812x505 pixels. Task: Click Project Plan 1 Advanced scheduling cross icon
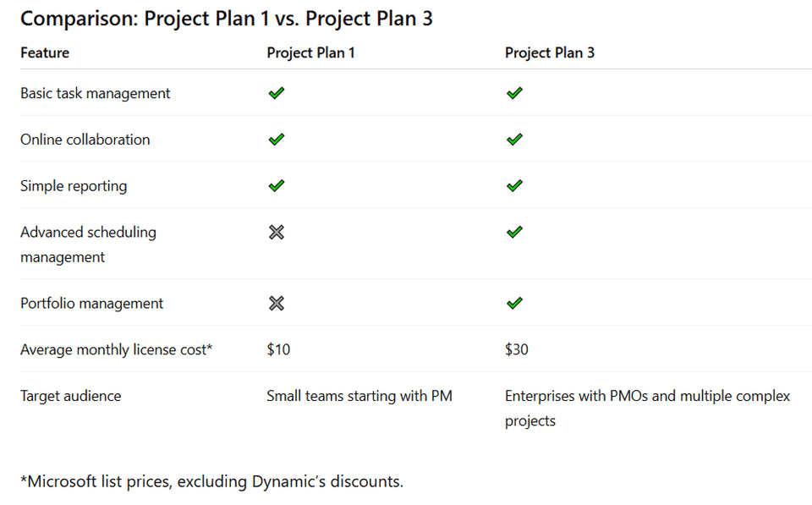[276, 232]
